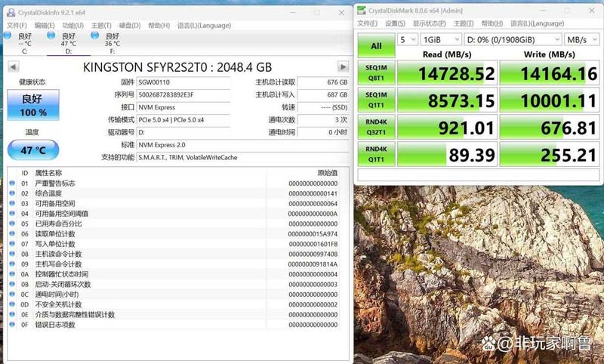Click status dot for 07 写入单位计数

(12, 244)
